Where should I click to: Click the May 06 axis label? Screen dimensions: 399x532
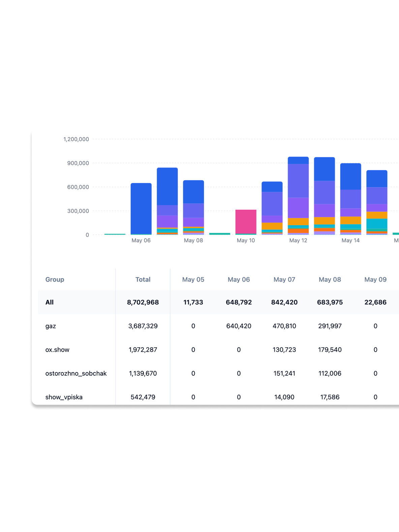141,240
